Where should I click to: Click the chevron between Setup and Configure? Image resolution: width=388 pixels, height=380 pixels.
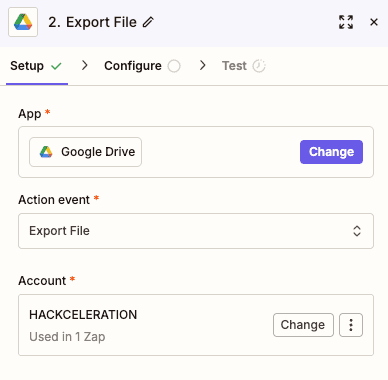tap(85, 65)
